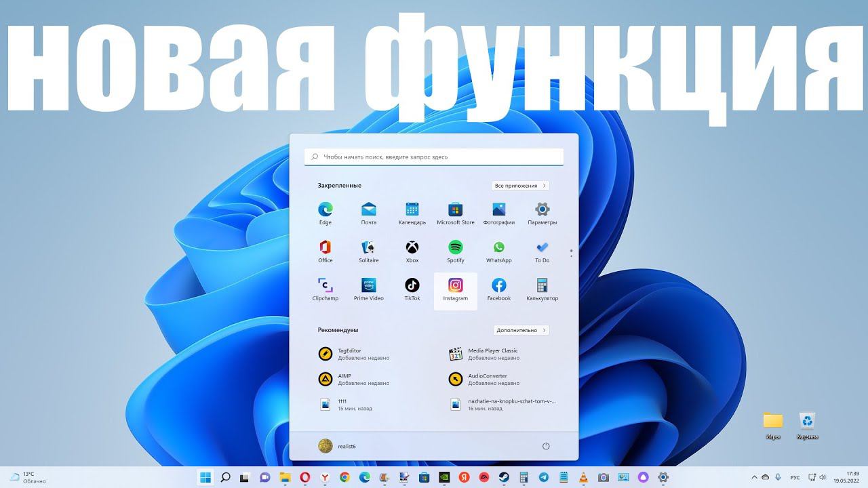Open taskbar Search magnifier
The height and width of the screenshot is (488, 868).
pyautogui.click(x=226, y=477)
